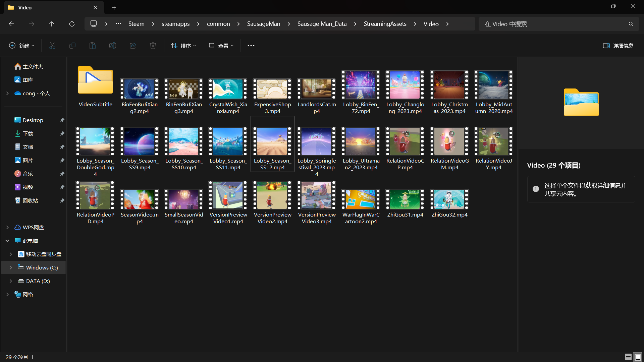Go back with the left arrow
The image size is (644, 362).
point(11,24)
